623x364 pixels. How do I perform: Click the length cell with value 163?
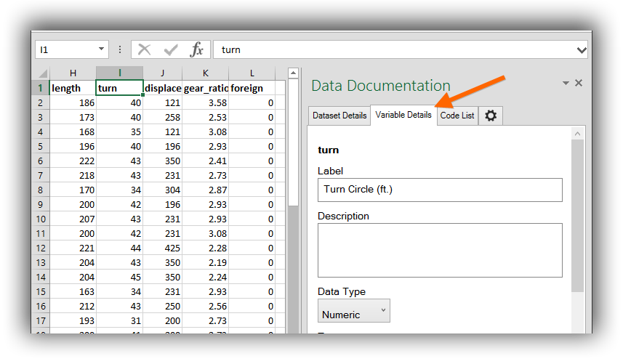pyautogui.click(x=73, y=291)
